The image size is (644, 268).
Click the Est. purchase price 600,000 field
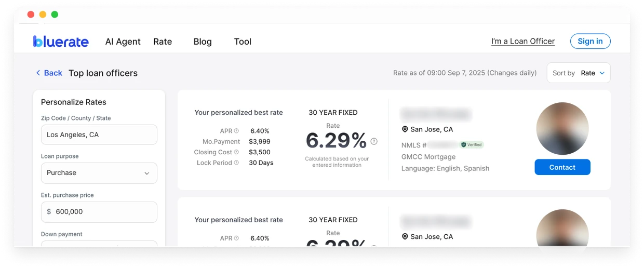pyautogui.click(x=99, y=212)
